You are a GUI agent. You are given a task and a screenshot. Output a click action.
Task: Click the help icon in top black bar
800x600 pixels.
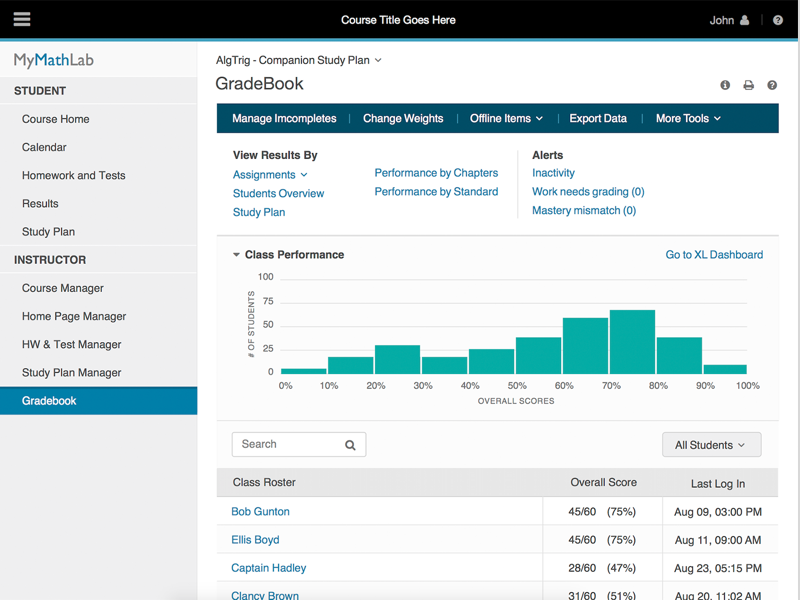click(778, 20)
